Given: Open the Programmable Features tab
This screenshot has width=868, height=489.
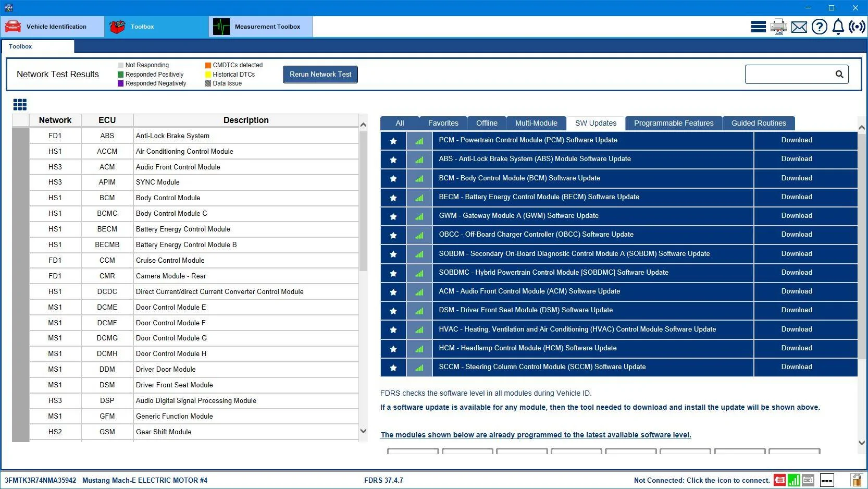Looking at the screenshot, I should (674, 123).
